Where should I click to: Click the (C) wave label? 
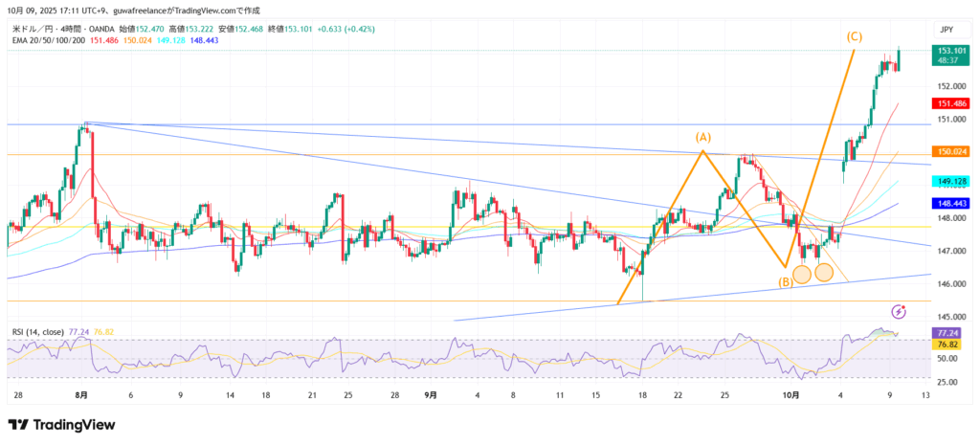[x=855, y=36]
